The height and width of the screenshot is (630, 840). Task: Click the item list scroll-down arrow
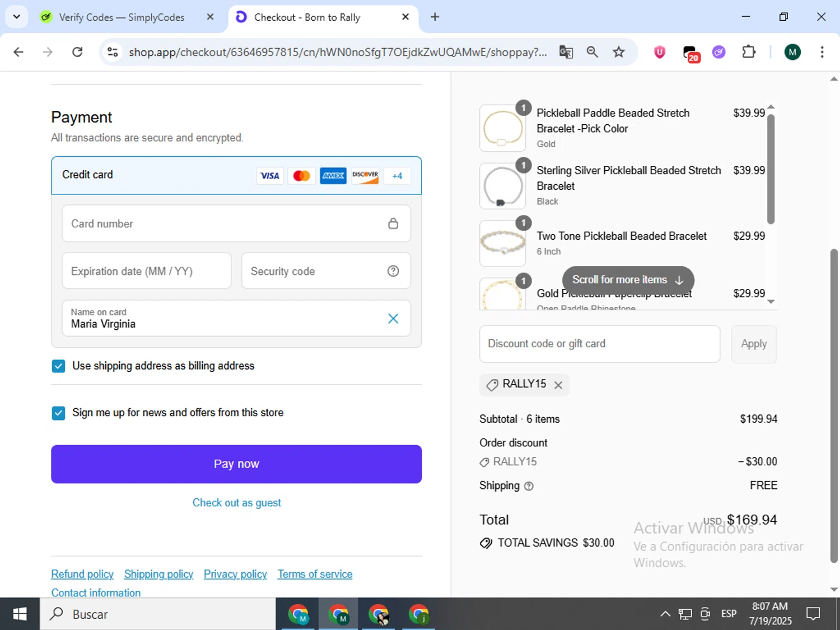[771, 302]
